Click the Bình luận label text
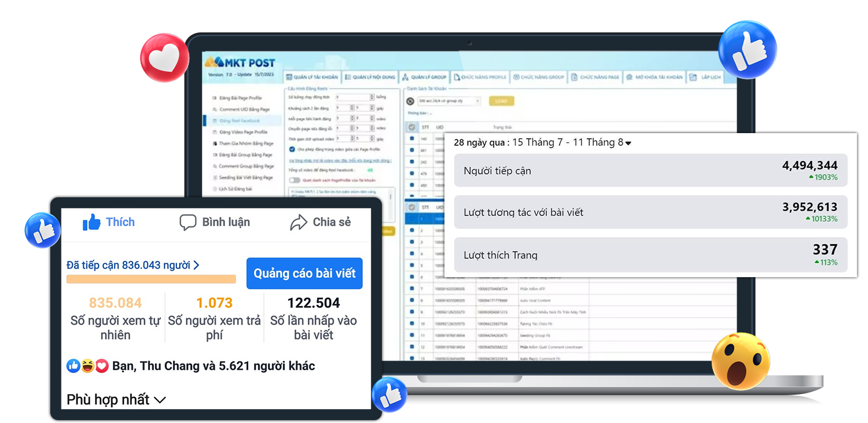The height and width of the screenshot is (423, 868). 226,222
